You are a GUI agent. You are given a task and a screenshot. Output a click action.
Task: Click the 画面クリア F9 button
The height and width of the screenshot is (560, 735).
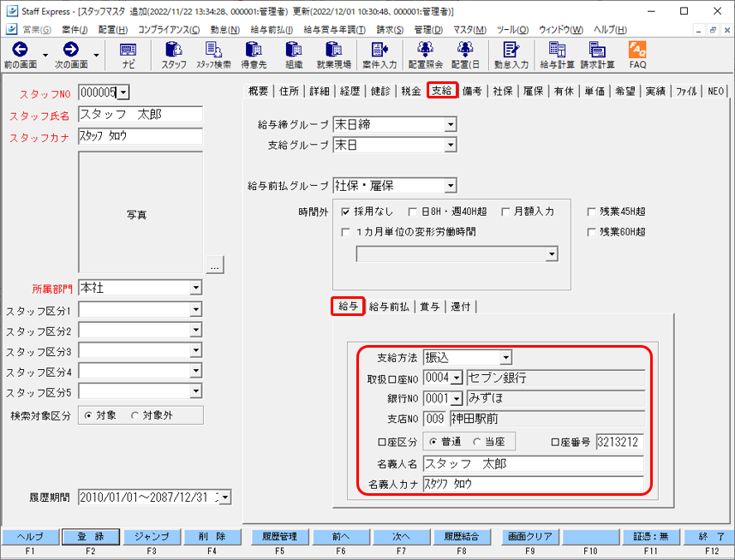click(x=530, y=537)
